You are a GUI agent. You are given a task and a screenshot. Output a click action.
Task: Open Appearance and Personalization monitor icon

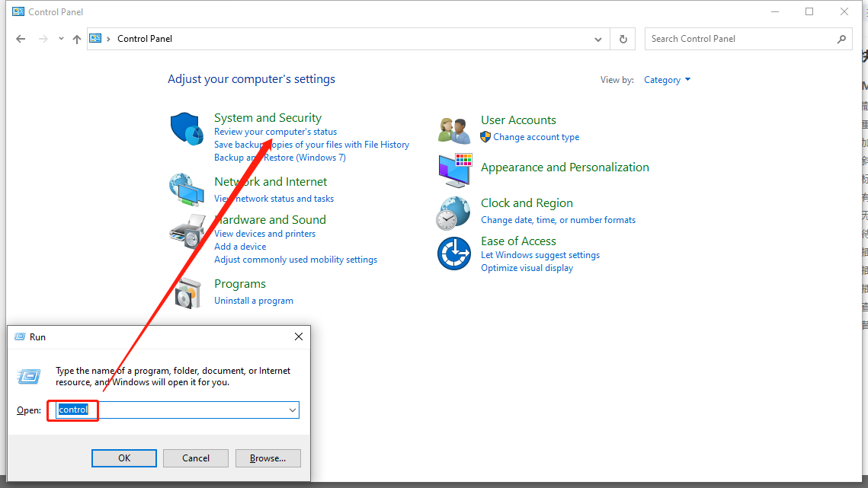[x=453, y=171]
